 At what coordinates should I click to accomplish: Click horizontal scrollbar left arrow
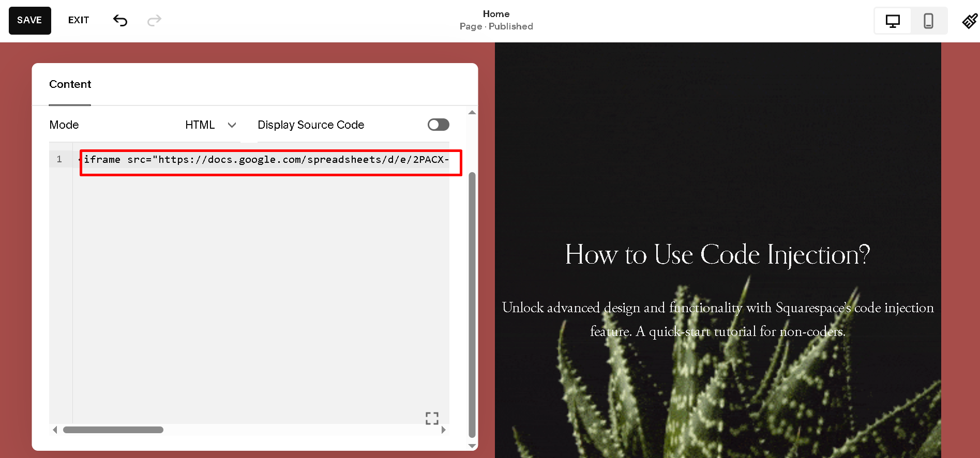[55, 430]
